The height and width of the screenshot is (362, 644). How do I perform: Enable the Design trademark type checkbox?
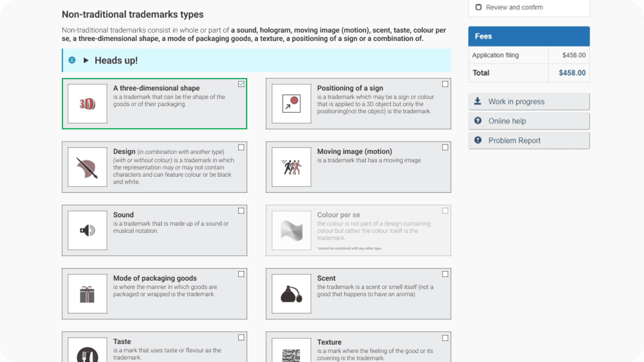click(241, 147)
